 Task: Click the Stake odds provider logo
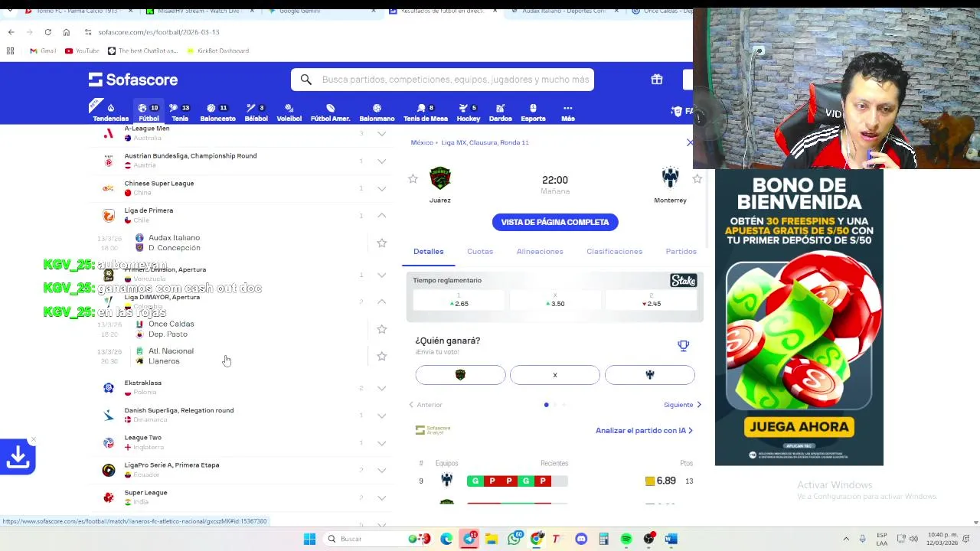683,281
